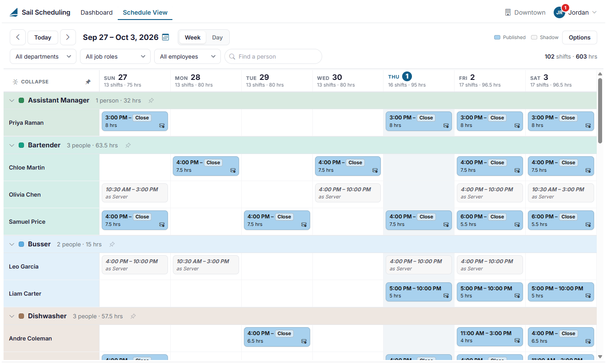The image size is (607, 364).
Task: Pin the Busser group
Action: click(112, 244)
